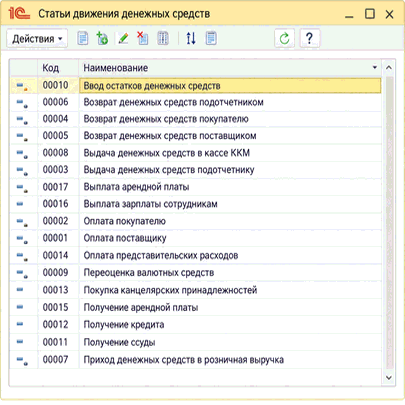Select 'Оплата поставщику' name cell
Image resolution: width=405 pixels, height=405 pixels.
click(x=230, y=238)
